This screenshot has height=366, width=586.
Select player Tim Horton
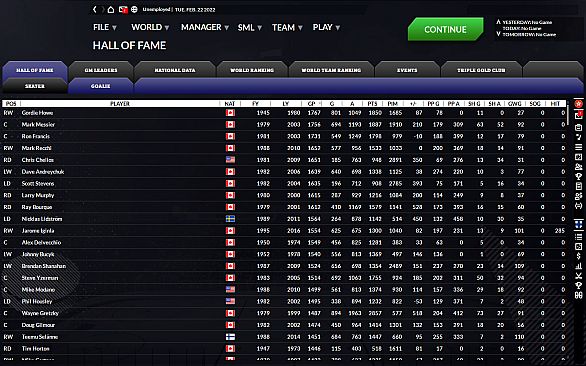click(36, 348)
